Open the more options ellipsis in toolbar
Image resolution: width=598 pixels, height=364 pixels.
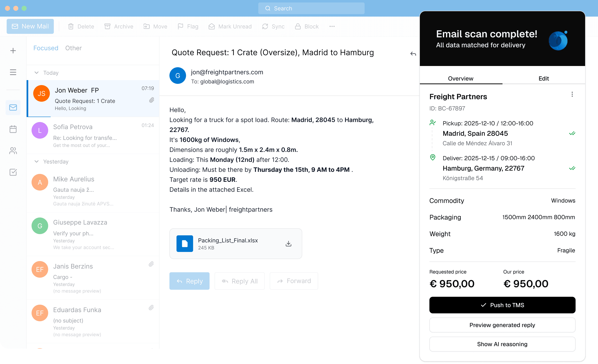click(332, 26)
